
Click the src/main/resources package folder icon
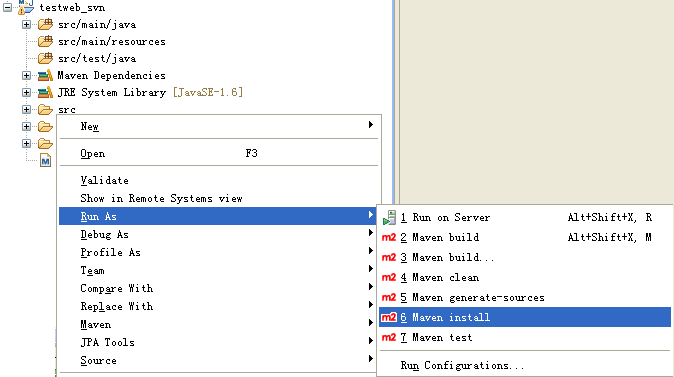tap(45, 41)
